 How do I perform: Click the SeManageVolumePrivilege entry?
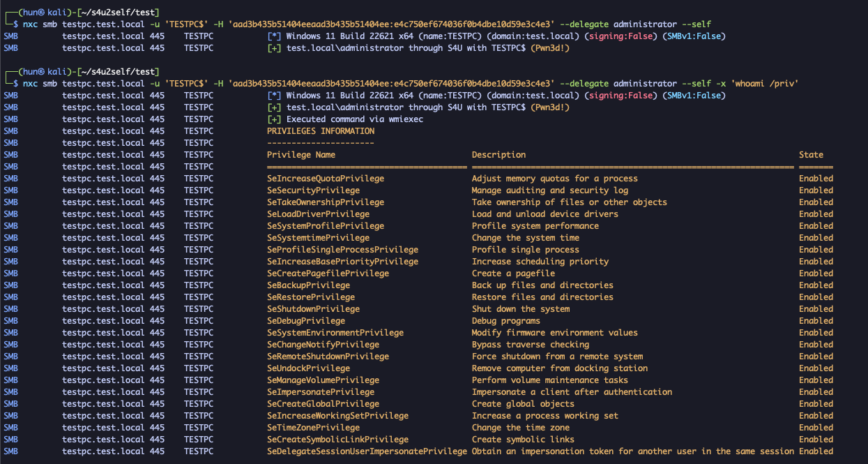coord(323,380)
